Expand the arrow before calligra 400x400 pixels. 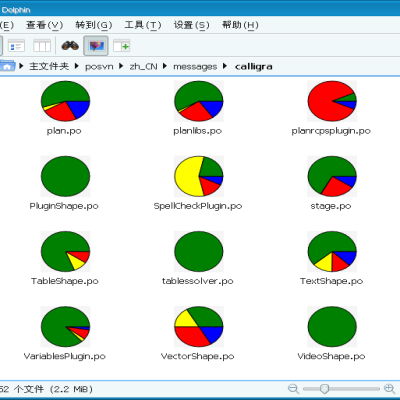pos(225,66)
